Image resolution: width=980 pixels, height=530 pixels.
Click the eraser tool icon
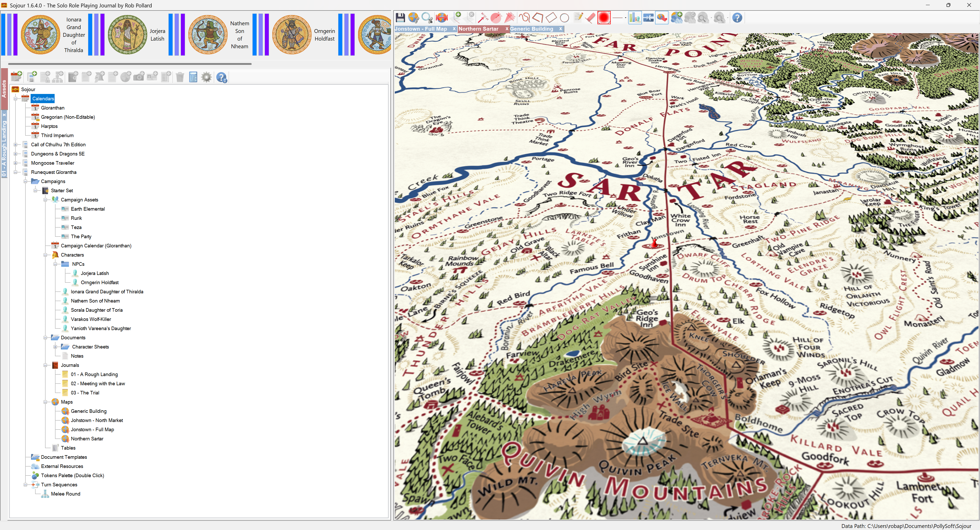click(591, 18)
